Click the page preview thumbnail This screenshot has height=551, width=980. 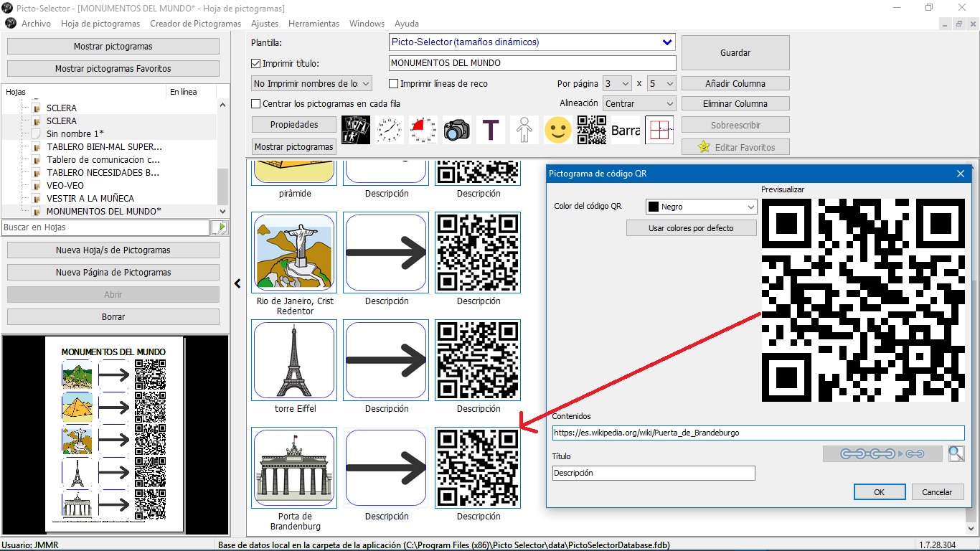115,435
